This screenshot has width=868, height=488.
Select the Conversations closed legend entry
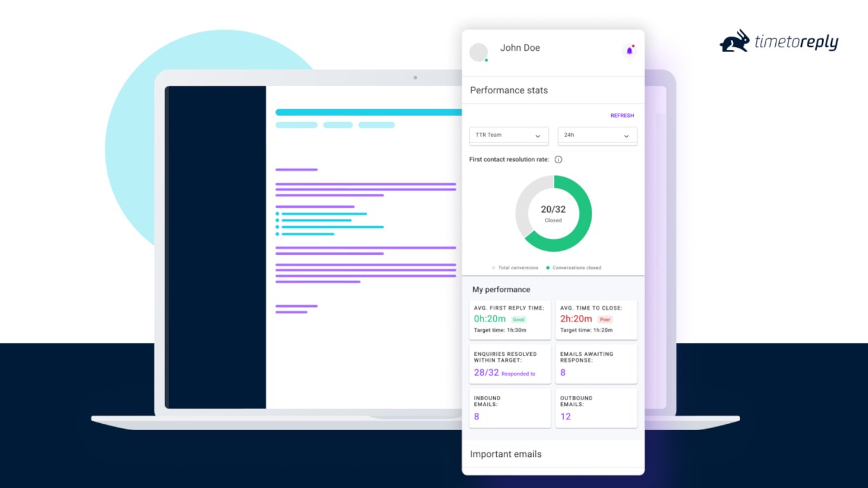(x=574, y=268)
